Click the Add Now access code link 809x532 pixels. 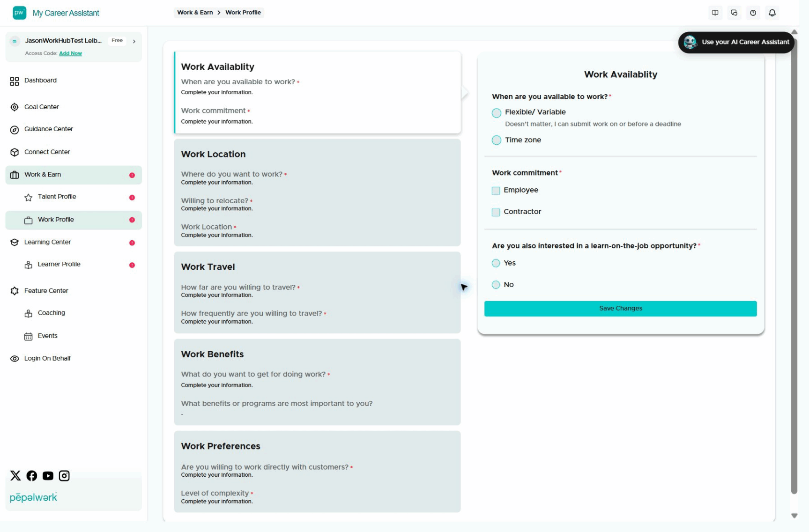click(x=70, y=53)
